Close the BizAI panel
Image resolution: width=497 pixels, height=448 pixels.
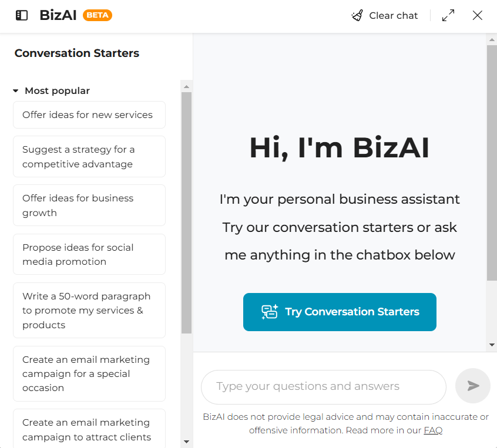[478, 15]
